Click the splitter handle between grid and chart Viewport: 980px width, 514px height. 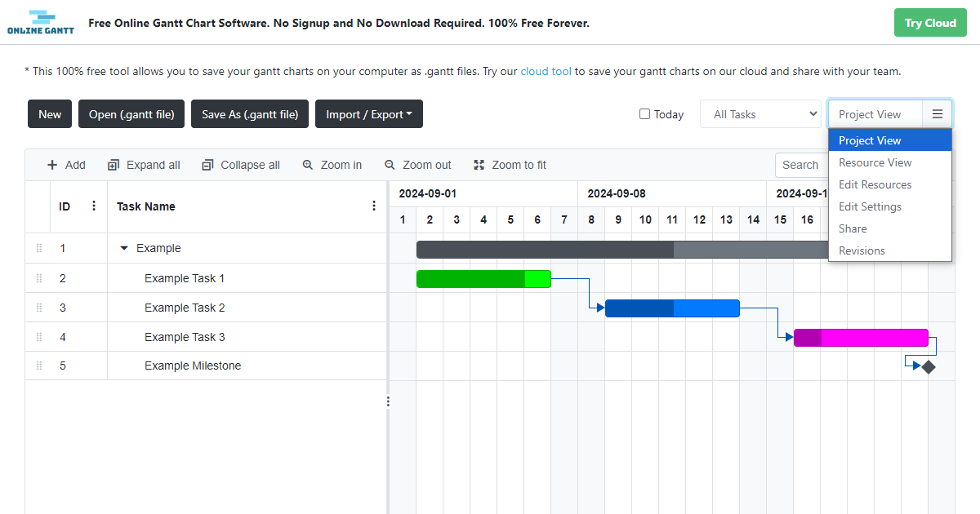pos(388,401)
